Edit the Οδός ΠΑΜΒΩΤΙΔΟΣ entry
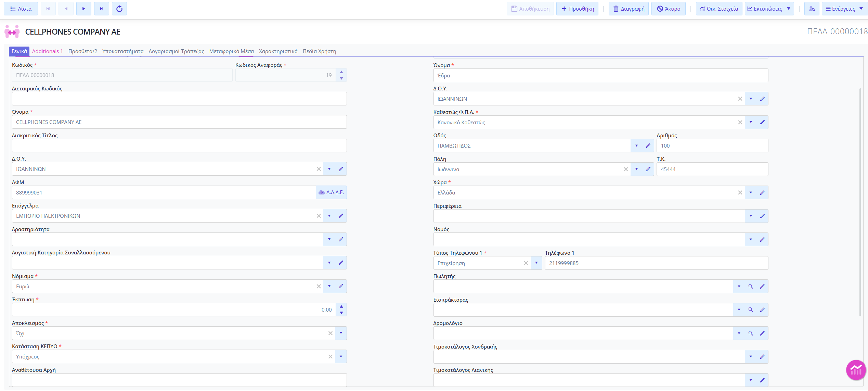This screenshot has width=868, height=391. [648, 146]
